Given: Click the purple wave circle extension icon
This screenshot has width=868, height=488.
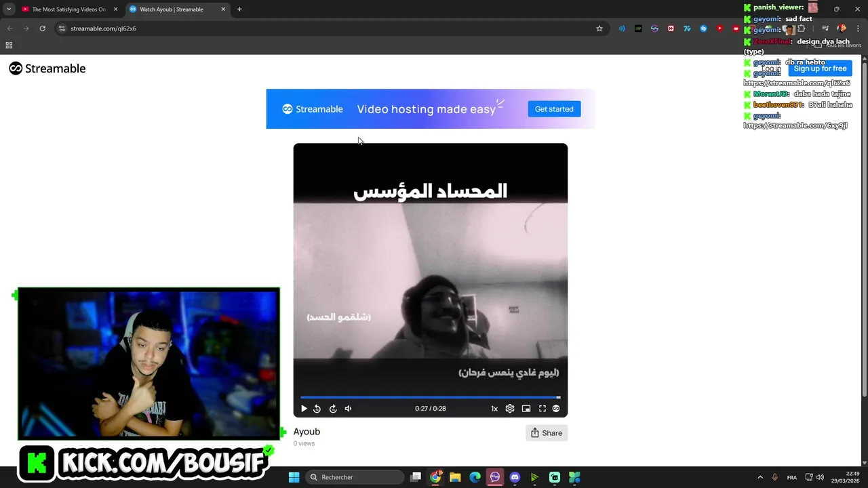Looking at the screenshot, I should 654,28.
